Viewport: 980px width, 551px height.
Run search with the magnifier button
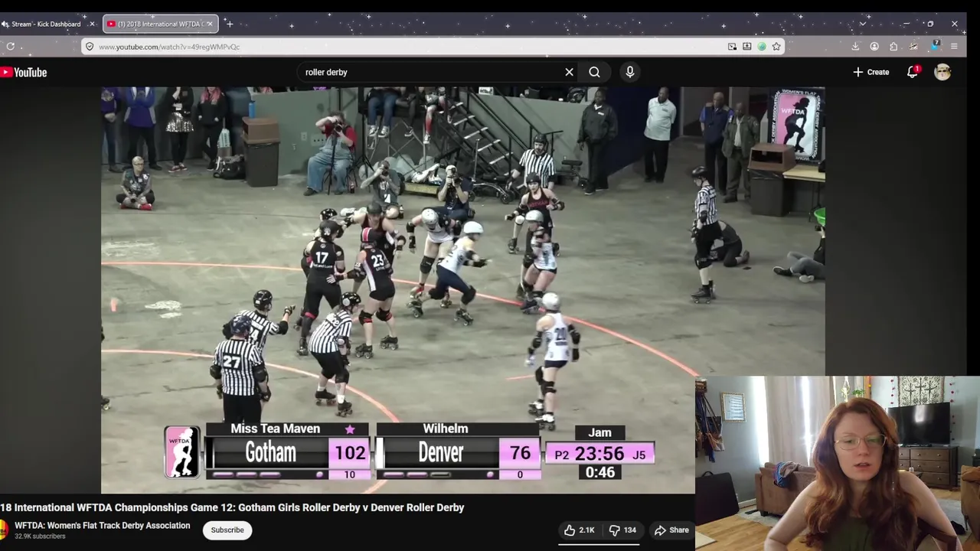[x=594, y=72]
